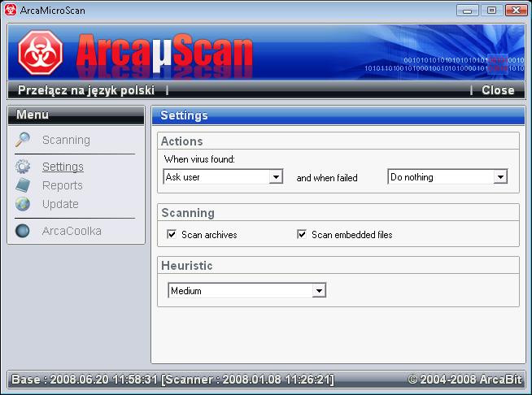Click the Scanner date text in status bar
The height and width of the screenshot is (395, 532).
tap(247, 379)
